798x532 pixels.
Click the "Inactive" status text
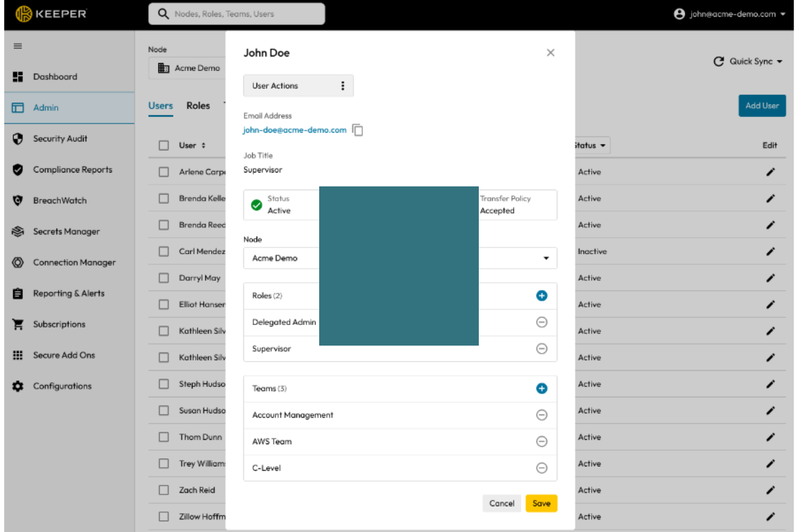click(593, 252)
